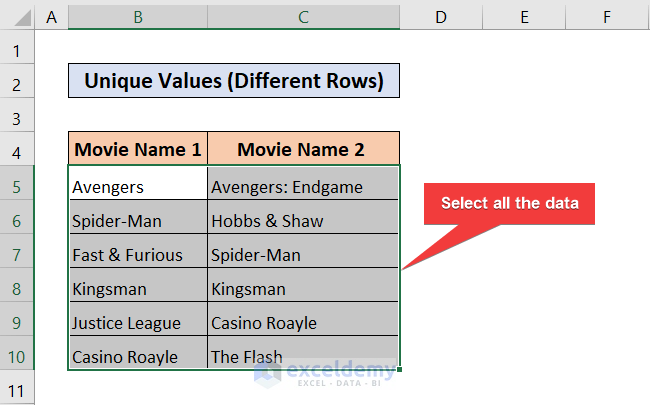Click the fill handle at selection corner

point(400,370)
